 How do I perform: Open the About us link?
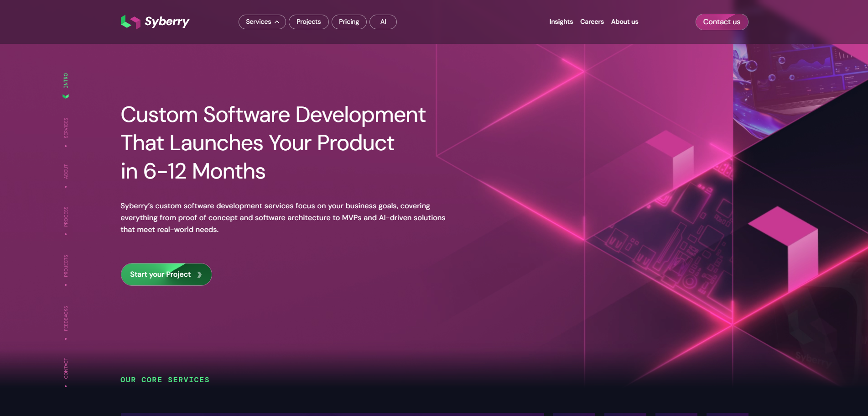coord(625,22)
